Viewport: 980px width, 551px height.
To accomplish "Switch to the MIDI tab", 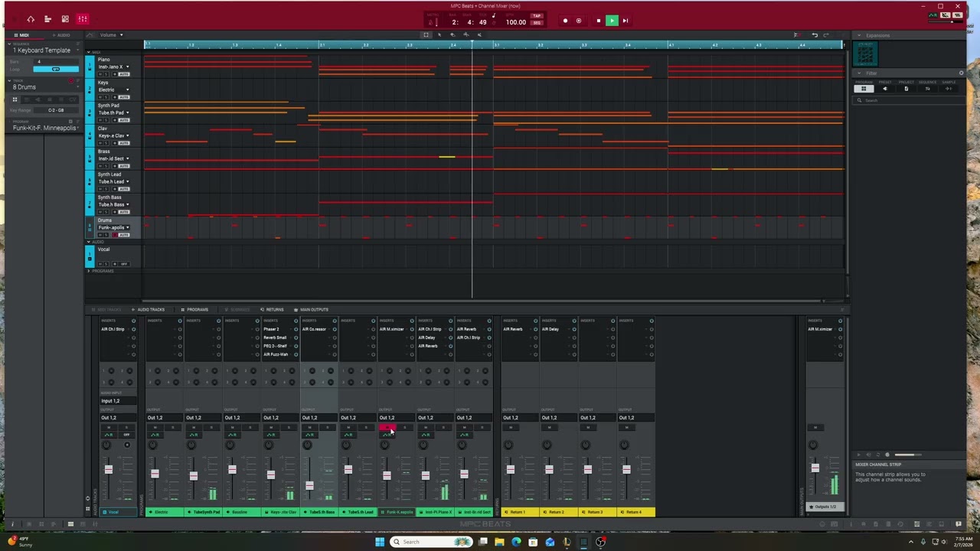I will point(23,35).
